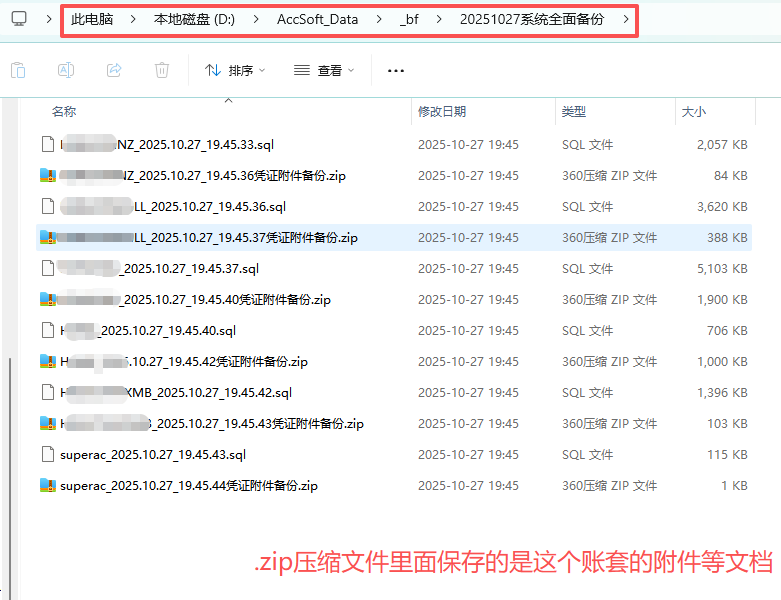Open the three-dot more options menu
The image size is (781, 600).
[396, 71]
